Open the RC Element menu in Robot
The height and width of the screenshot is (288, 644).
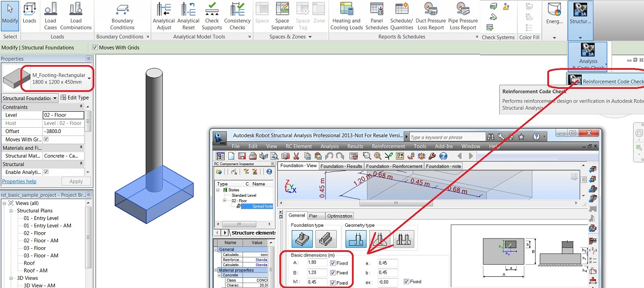[299, 146]
